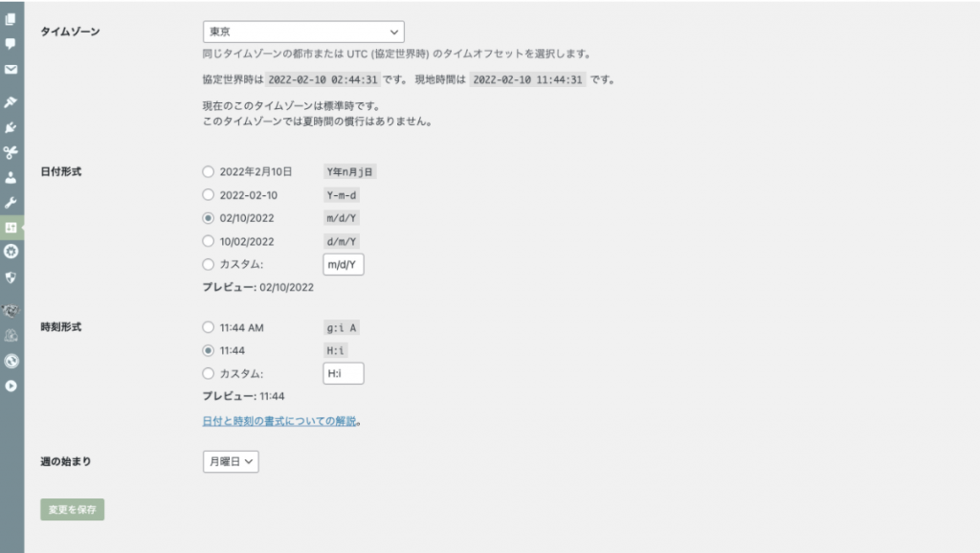Click the envelope mail icon in sidebar

[x=11, y=70]
